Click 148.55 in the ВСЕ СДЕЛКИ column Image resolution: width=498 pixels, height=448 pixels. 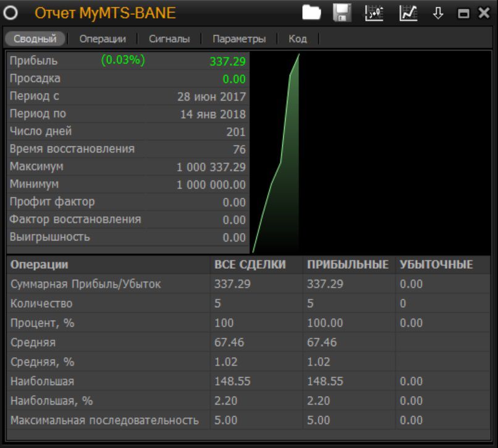232,381
